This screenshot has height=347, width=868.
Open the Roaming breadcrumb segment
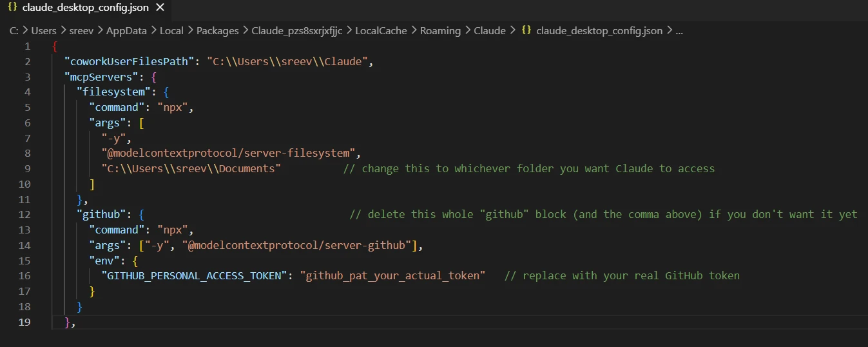click(440, 30)
